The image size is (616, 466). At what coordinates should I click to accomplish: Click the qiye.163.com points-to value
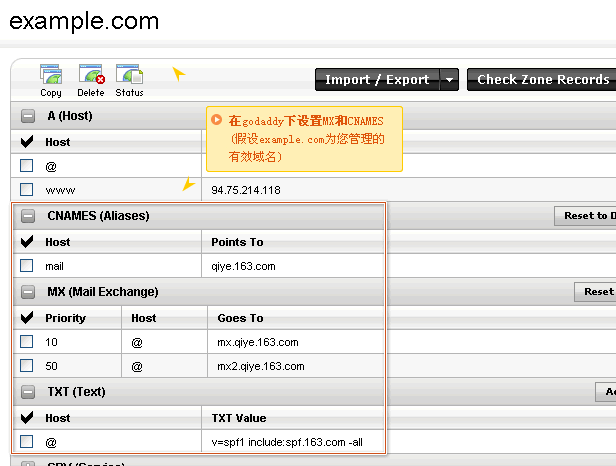[243, 266]
